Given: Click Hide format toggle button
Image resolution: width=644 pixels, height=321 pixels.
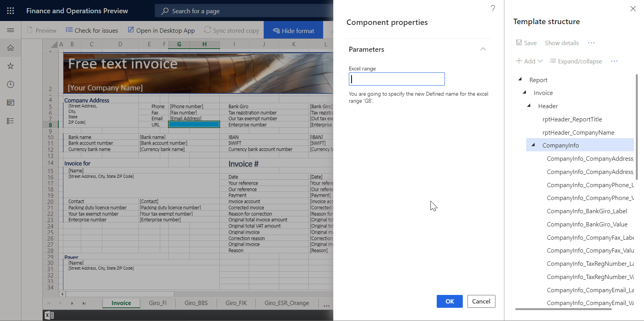Looking at the screenshot, I should pyautogui.click(x=294, y=31).
